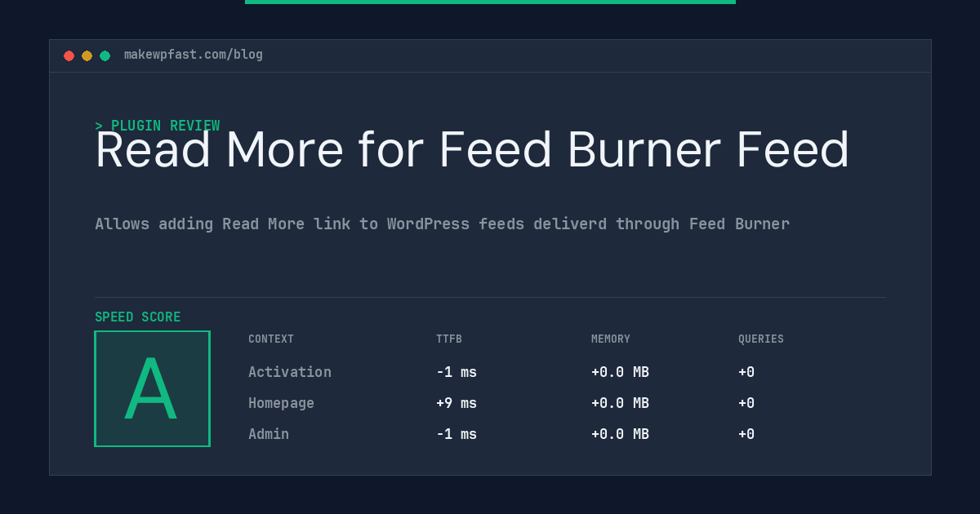The height and width of the screenshot is (514, 980).
Task: Click the Admin TTFB value '-1 ms'
Action: pos(457,434)
